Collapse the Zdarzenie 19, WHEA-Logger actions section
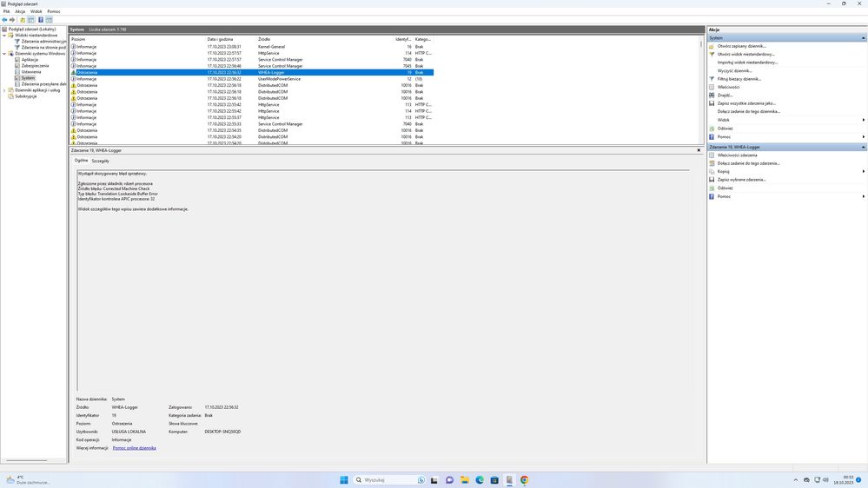Image resolution: width=868 pixels, height=488 pixels. point(863,147)
